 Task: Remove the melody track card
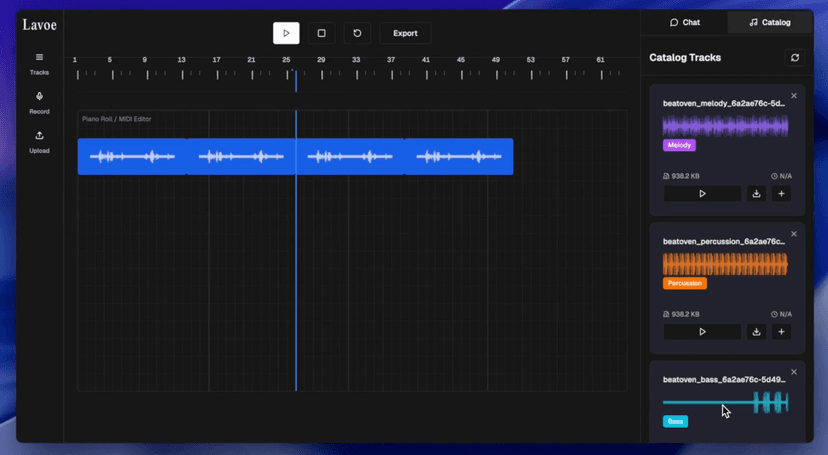pyautogui.click(x=794, y=96)
